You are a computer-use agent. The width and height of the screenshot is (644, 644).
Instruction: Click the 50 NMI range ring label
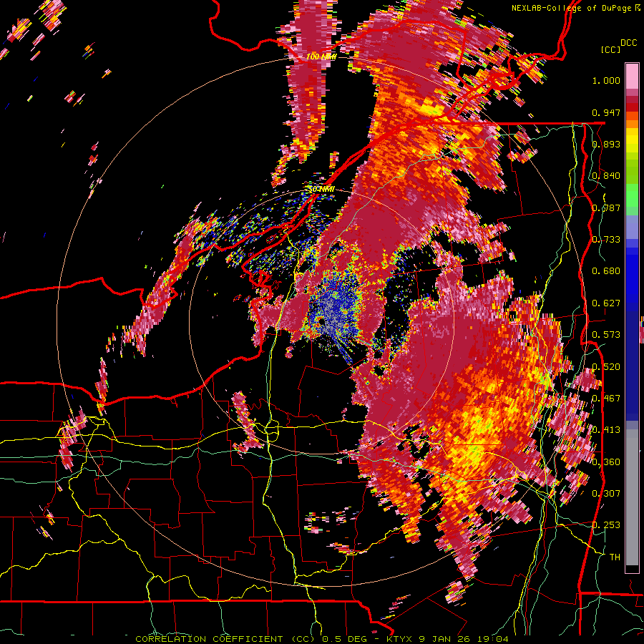tap(321, 190)
